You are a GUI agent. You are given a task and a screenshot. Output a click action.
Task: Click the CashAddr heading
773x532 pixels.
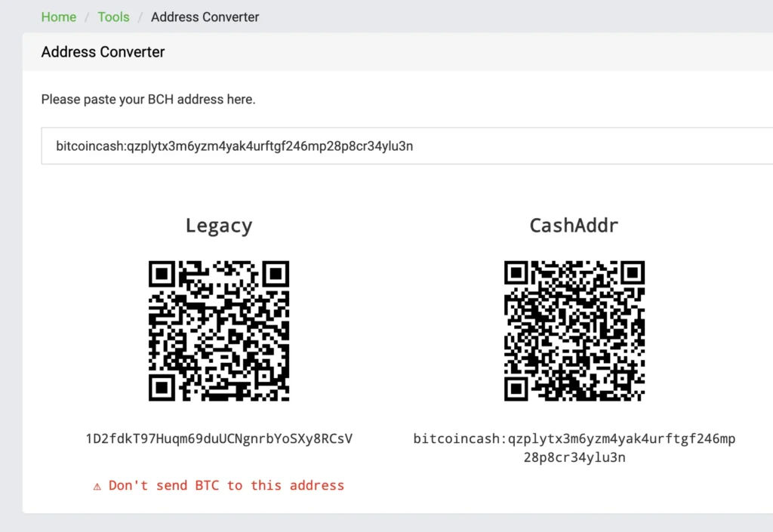click(x=574, y=226)
